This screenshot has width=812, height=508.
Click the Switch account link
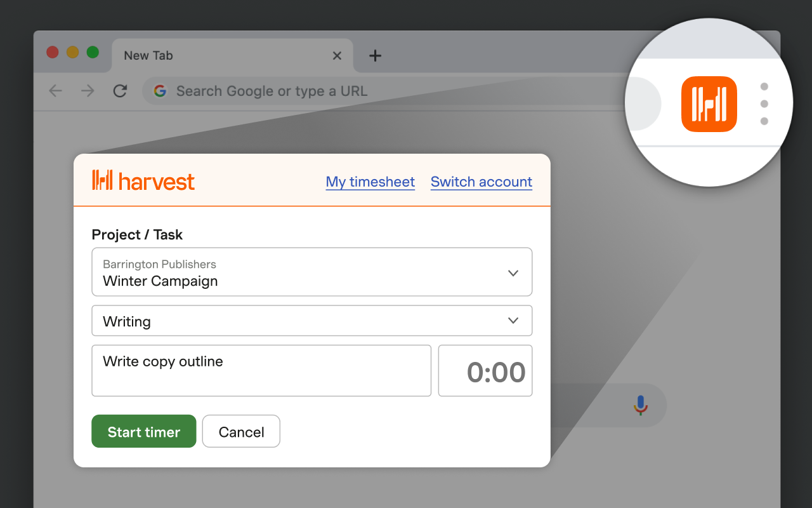(x=481, y=182)
